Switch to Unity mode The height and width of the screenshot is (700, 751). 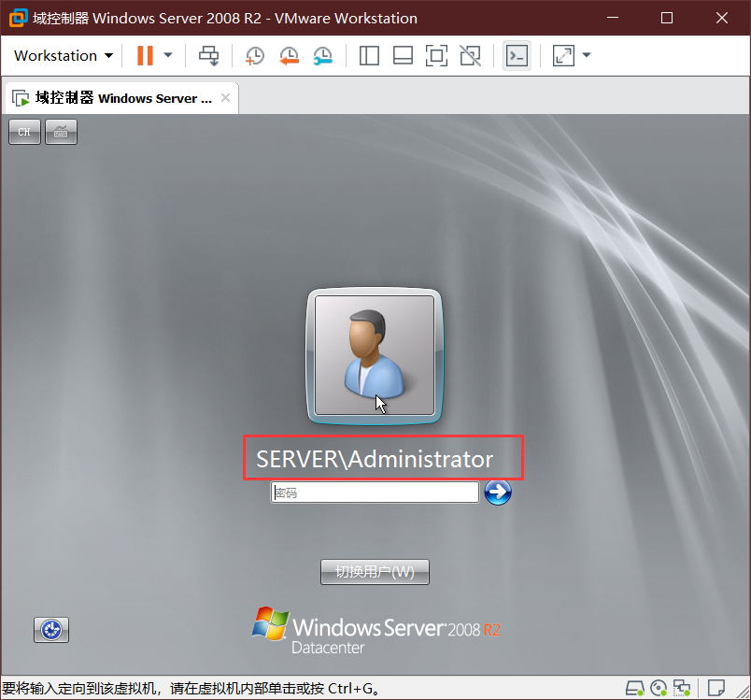471,55
